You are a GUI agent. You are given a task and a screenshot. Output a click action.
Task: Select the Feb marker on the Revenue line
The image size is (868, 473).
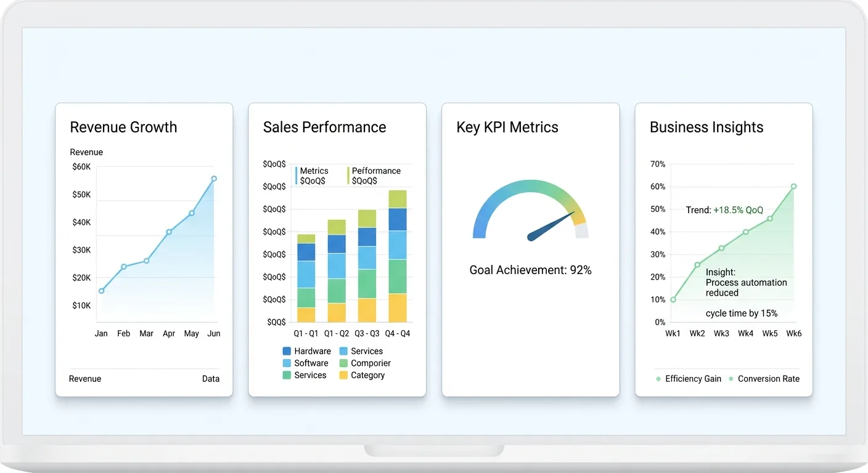(124, 267)
